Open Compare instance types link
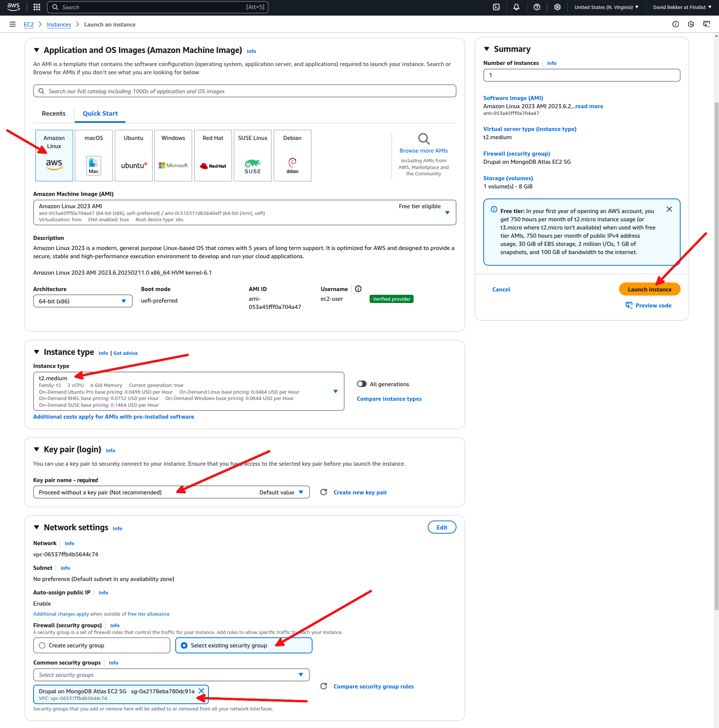The image size is (719, 728). coord(389,399)
